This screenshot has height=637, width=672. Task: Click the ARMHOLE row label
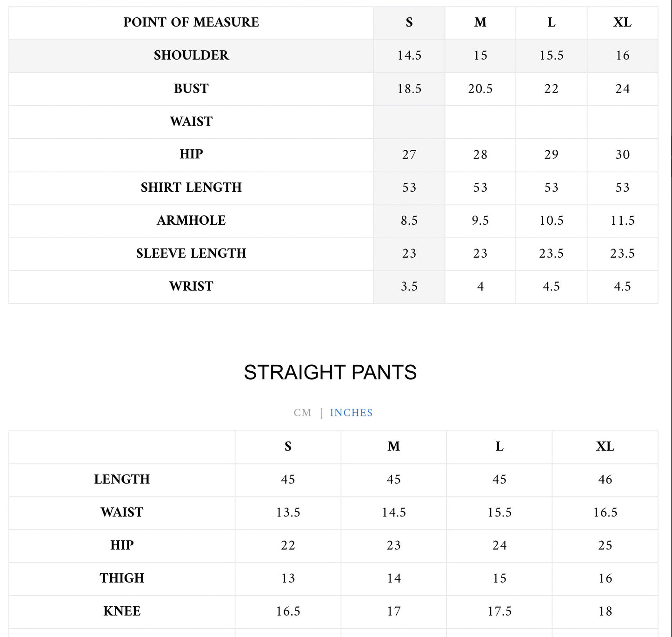[x=191, y=221]
